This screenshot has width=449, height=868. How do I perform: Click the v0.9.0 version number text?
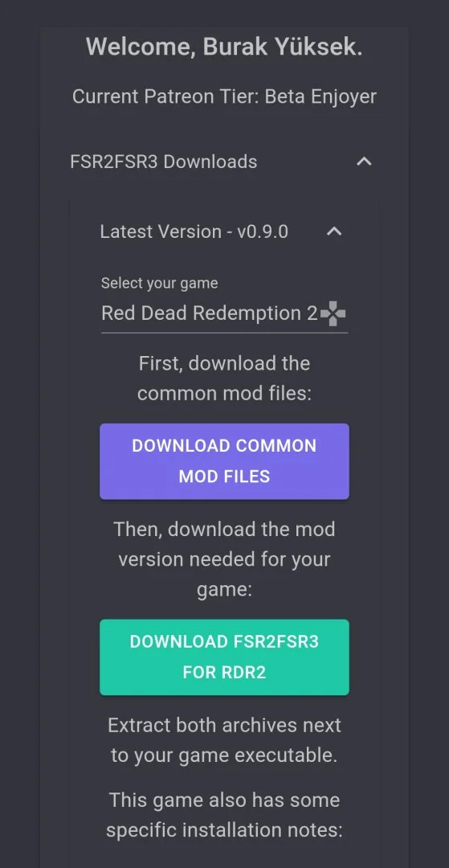pyautogui.click(x=263, y=231)
